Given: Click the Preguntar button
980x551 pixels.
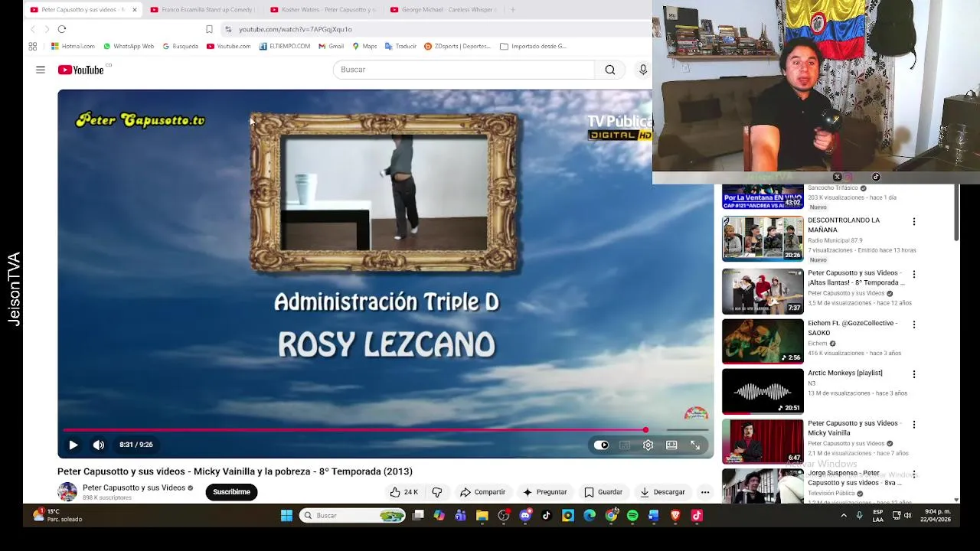Looking at the screenshot, I should pos(544,492).
